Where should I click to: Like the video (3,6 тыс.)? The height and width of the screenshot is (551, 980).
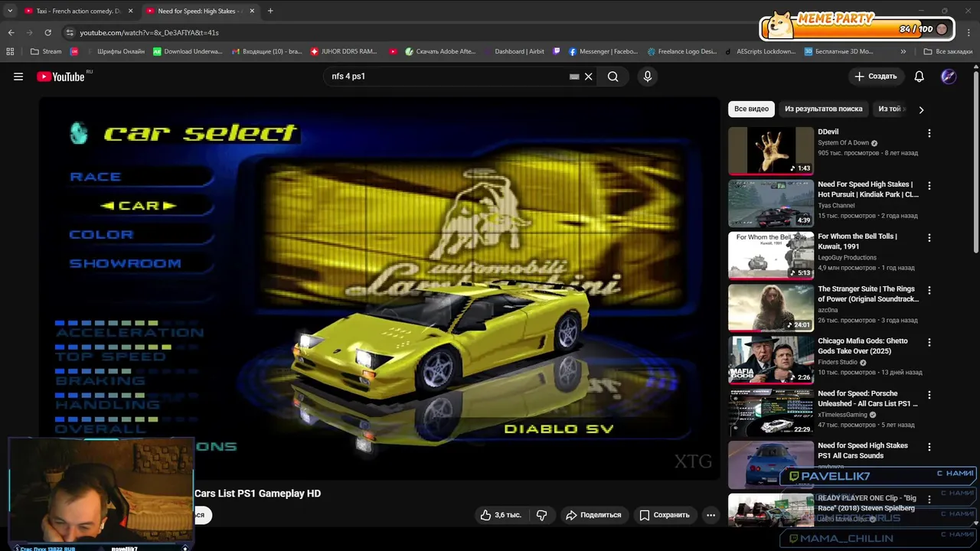click(500, 515)
